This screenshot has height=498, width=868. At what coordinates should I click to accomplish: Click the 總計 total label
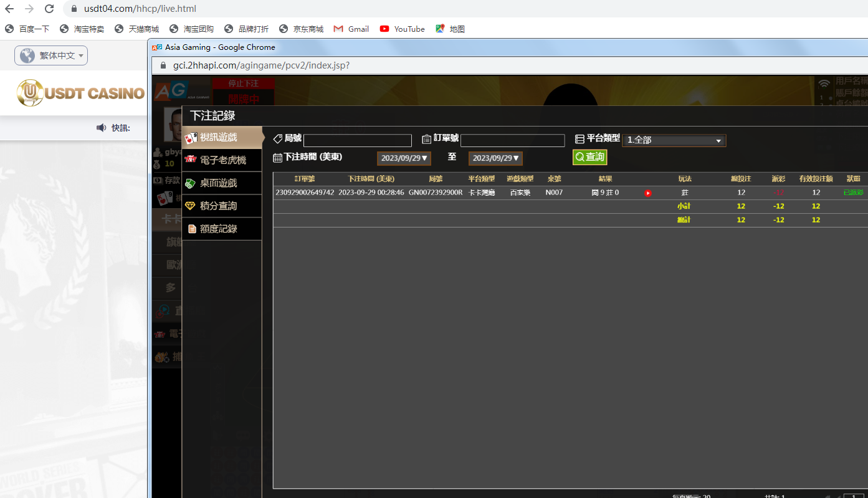[684, 220]
